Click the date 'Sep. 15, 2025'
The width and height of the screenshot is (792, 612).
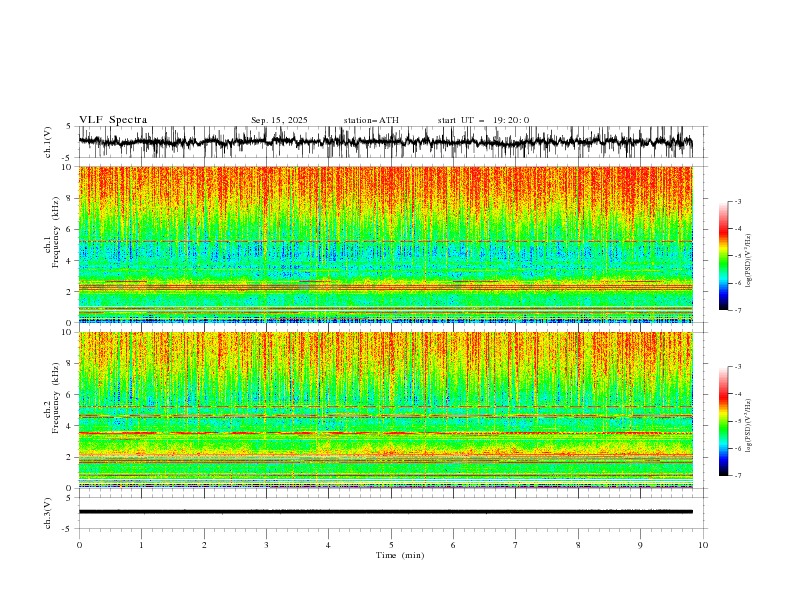(x=279, y=120)
